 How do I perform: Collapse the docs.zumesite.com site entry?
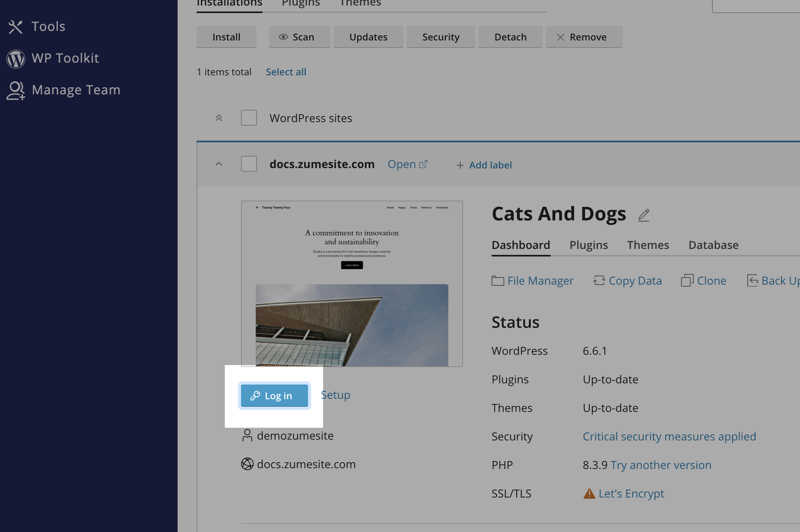[219, 164]
